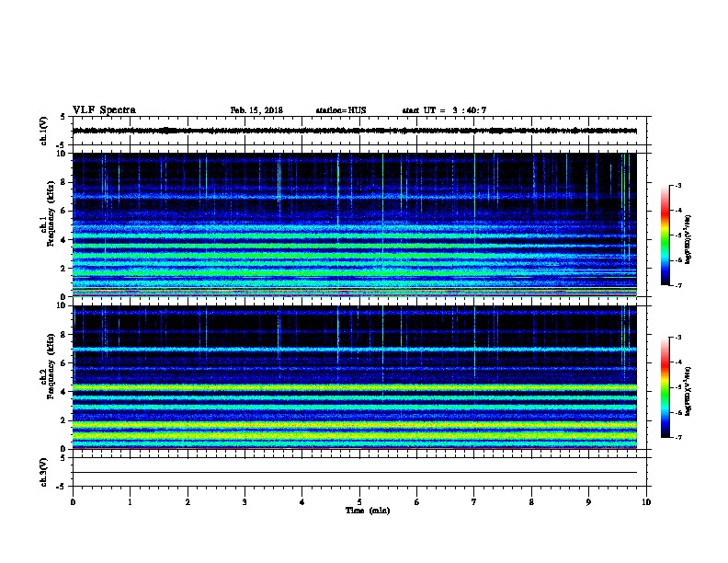
Task: Click the "ch.1(V)" axis label
Action: [x=44, y=131]
